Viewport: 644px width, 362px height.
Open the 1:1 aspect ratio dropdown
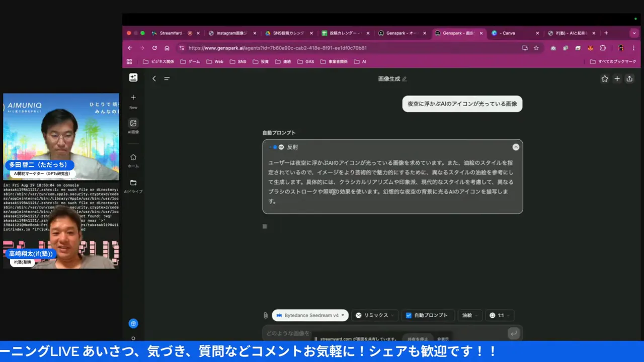click(500, 315)
